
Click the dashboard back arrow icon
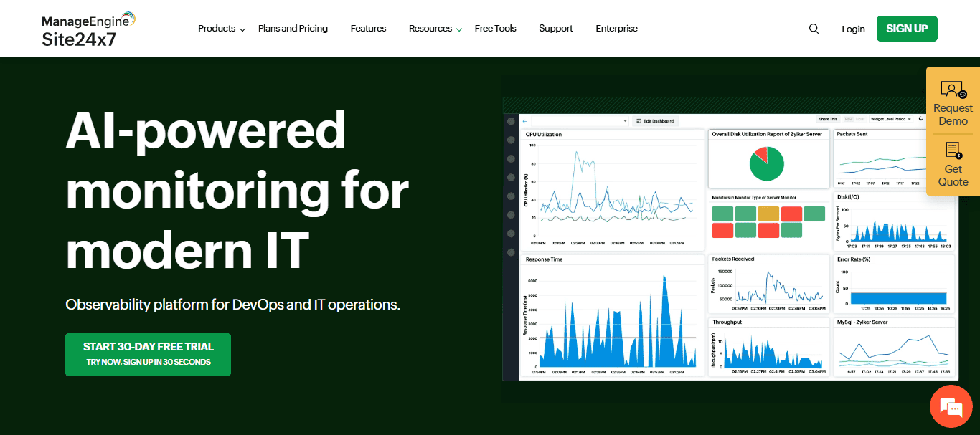(x=524, y=121)
